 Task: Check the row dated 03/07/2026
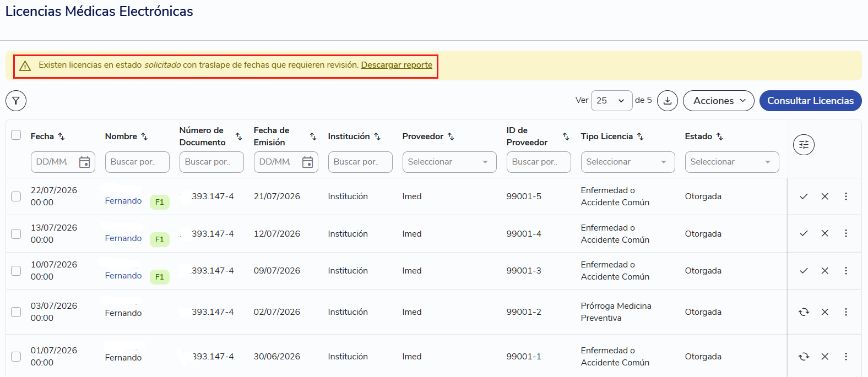point(16,312)
